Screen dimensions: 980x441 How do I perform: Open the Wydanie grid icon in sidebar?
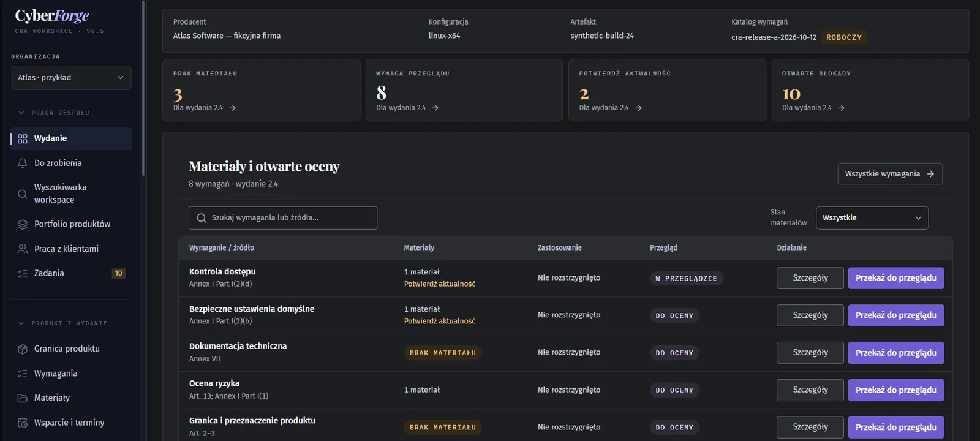pos(23,139)
